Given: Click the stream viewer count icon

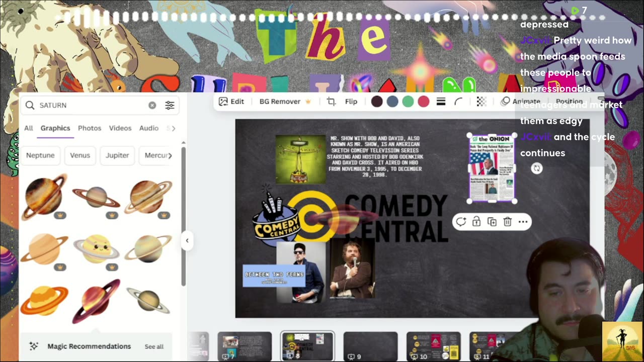Looking at the screenshot, I should 575,11.
